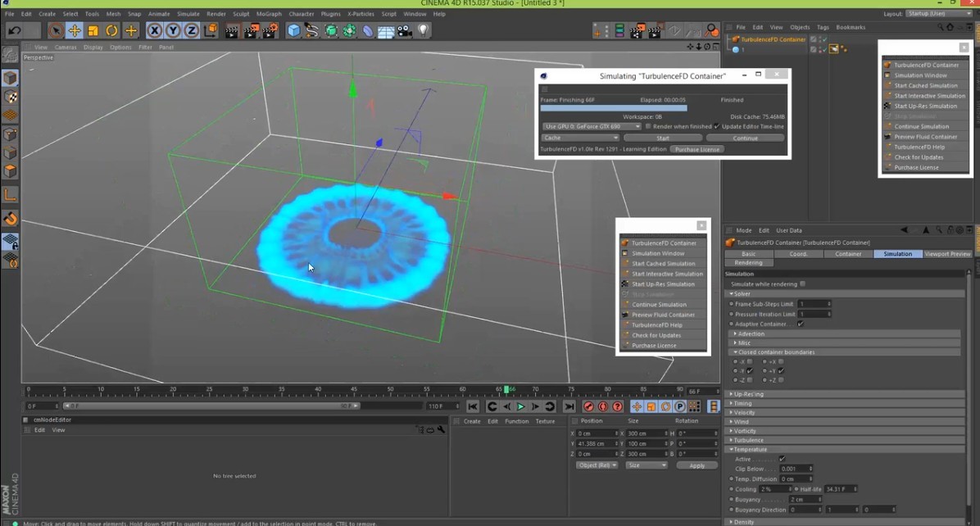Select the Scale tool

click(93, 30)
